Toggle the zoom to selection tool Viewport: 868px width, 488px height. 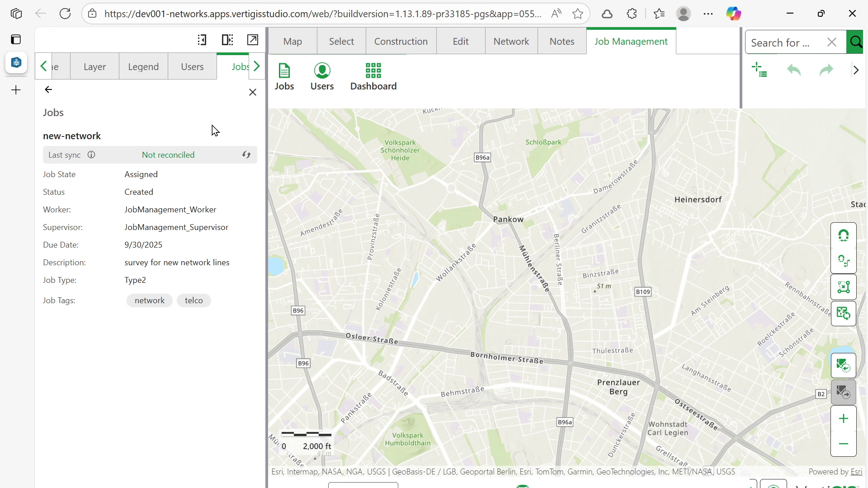pyautogui.click(x=843, y=287)
